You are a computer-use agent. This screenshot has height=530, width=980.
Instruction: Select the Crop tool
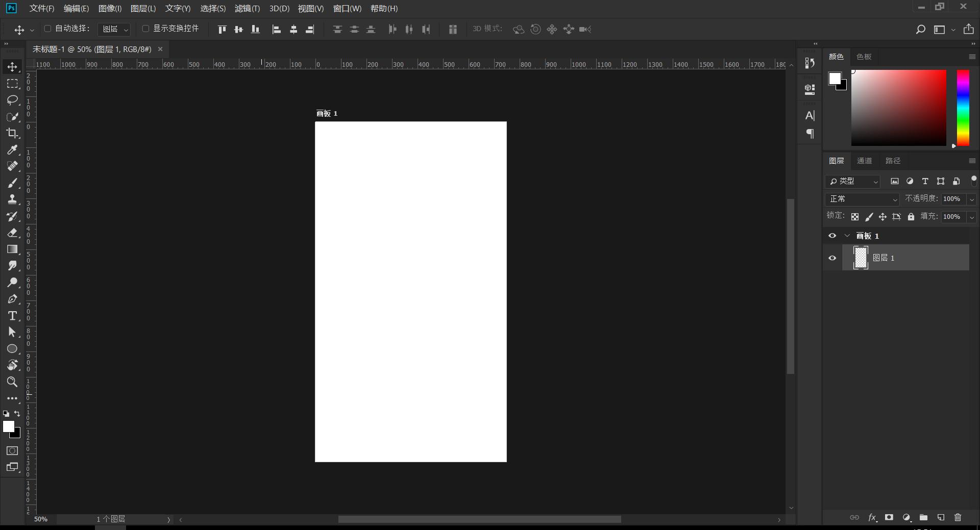click(x=12, y=133)
